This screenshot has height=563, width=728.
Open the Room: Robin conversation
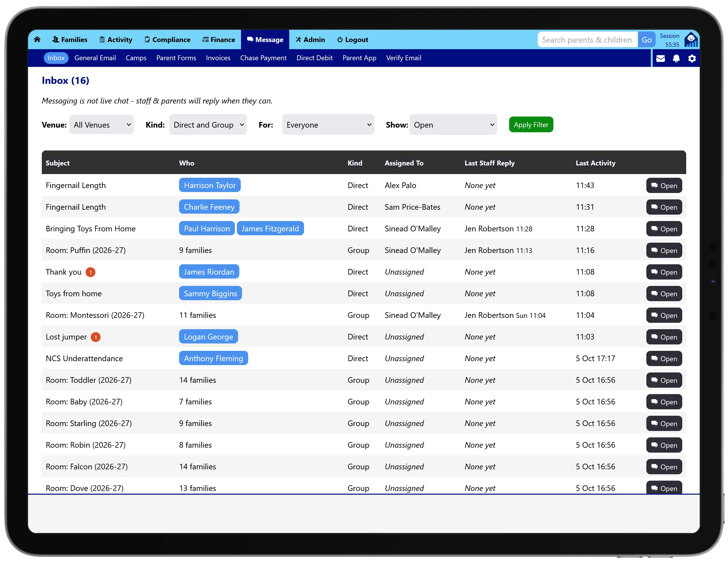(x=664, y=445)
